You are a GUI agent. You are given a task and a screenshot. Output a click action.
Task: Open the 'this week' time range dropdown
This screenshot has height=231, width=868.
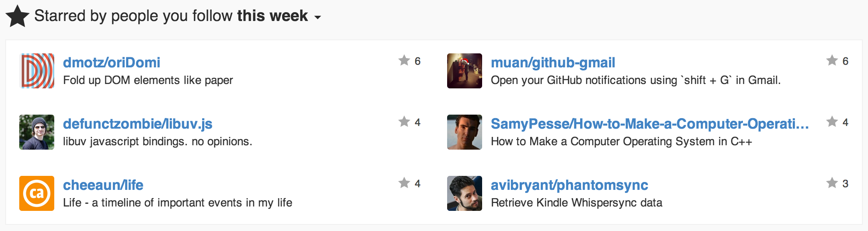click(279, 16)
